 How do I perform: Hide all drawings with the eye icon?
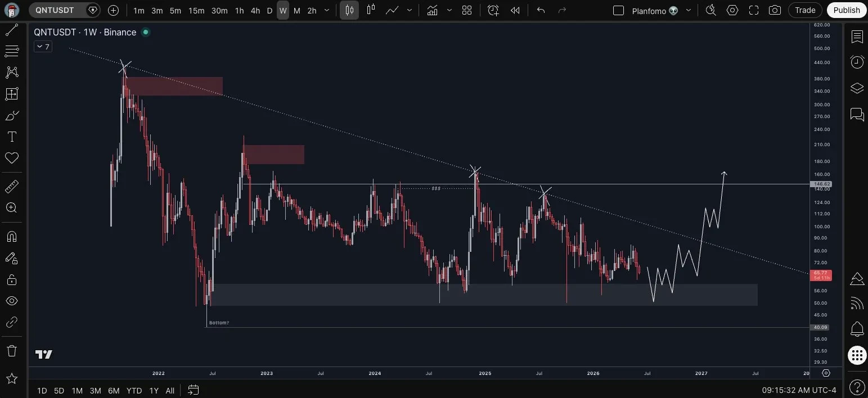12,301
